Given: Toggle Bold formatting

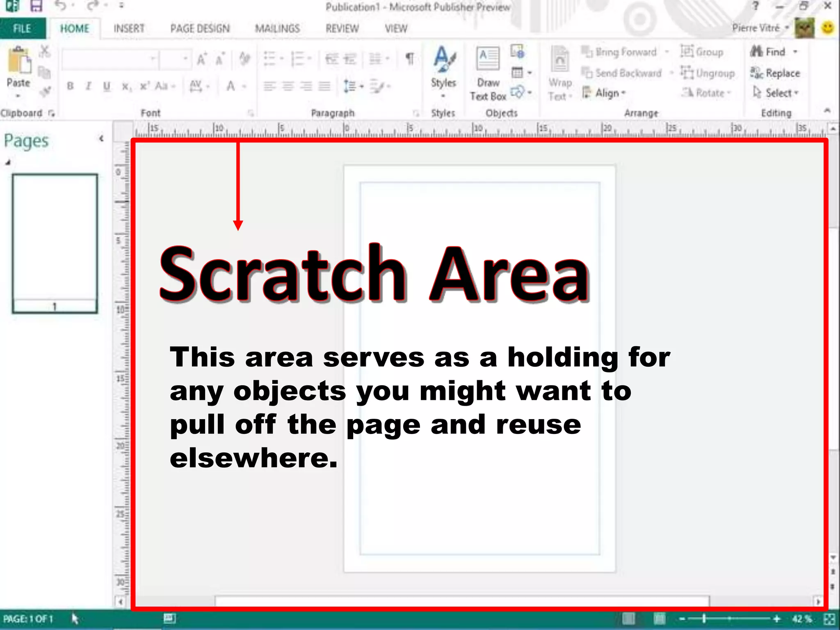Looking at the screenshot, I should click(71, 86).
